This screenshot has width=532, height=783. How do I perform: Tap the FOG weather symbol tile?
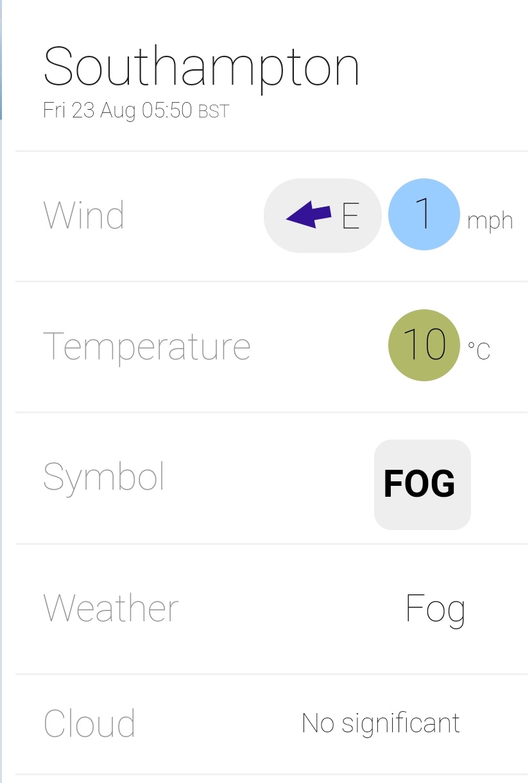coord(422,485)
